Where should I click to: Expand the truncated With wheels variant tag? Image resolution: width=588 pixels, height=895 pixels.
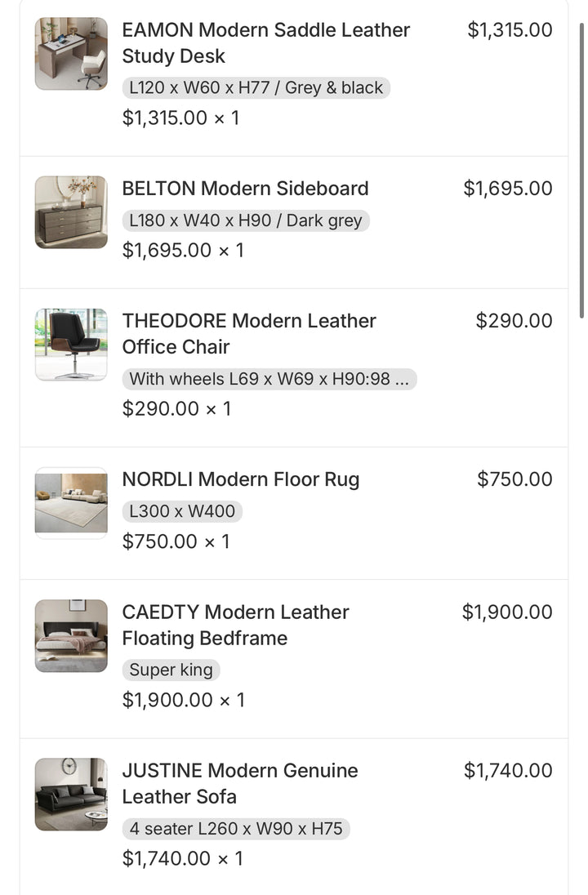[269, 379]
